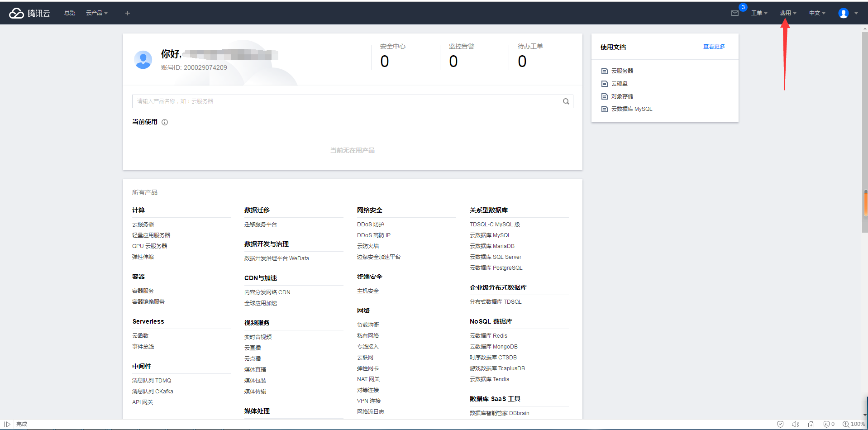Click the 待办工单 count

pos(522,62)
